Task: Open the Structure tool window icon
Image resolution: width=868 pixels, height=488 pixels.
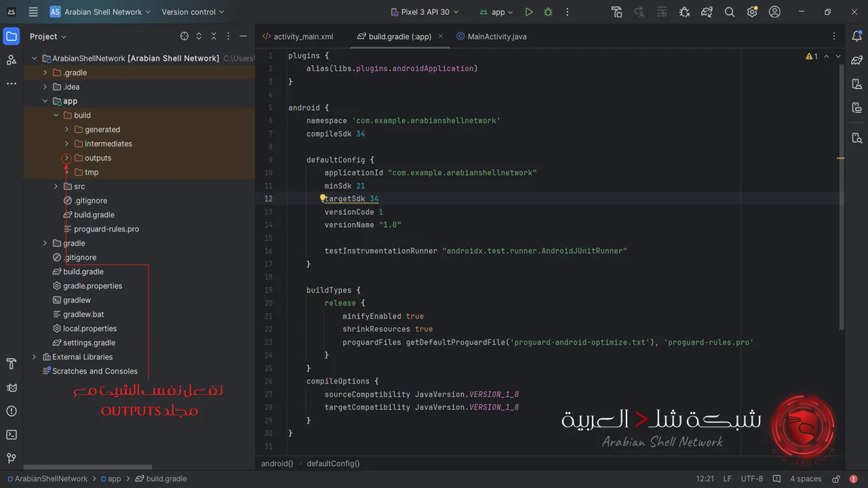Action: (x=12, y=60)
